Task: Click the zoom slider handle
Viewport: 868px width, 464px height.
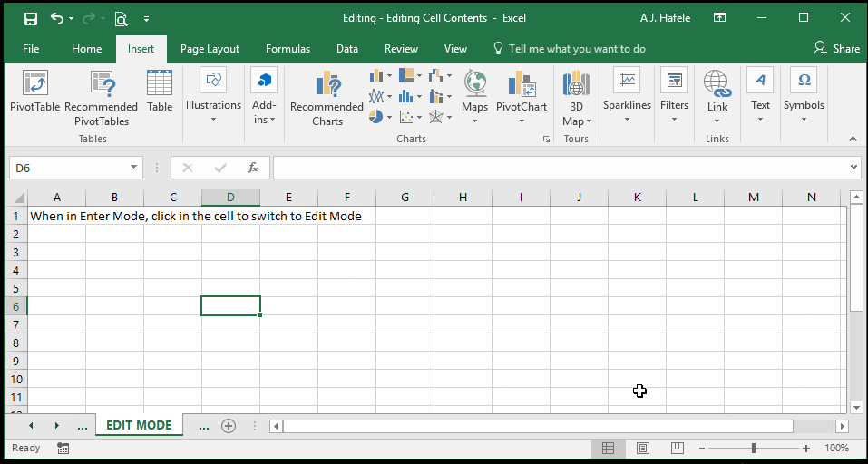Action: tap(754, 448)
